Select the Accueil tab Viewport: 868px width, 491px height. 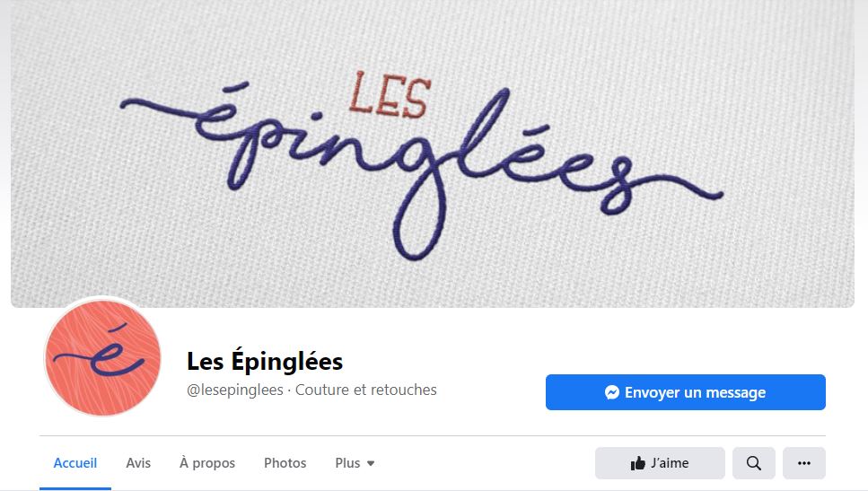pyautogui.click(x=75, y=463)
